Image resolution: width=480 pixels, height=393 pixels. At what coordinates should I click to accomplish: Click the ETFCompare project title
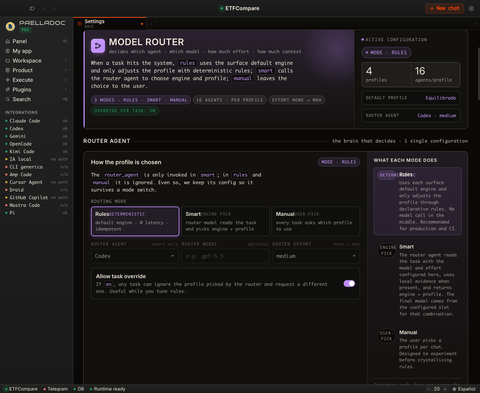point(242,8)
